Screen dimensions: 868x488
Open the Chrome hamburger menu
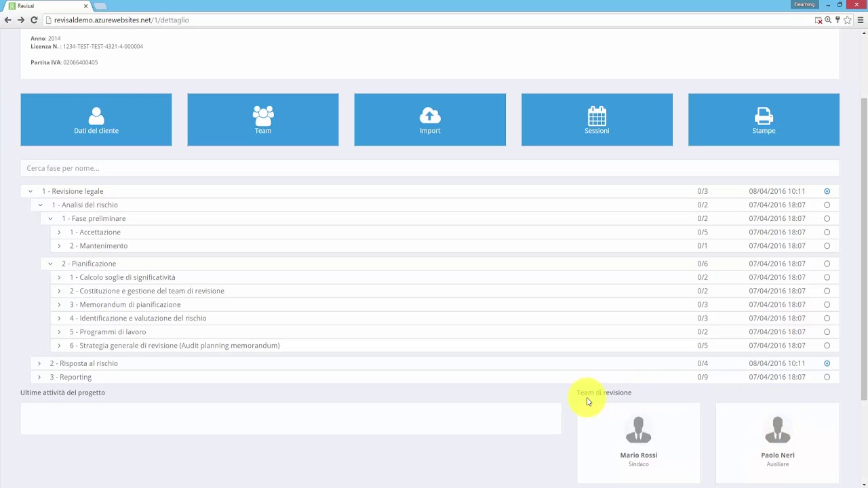861,20
